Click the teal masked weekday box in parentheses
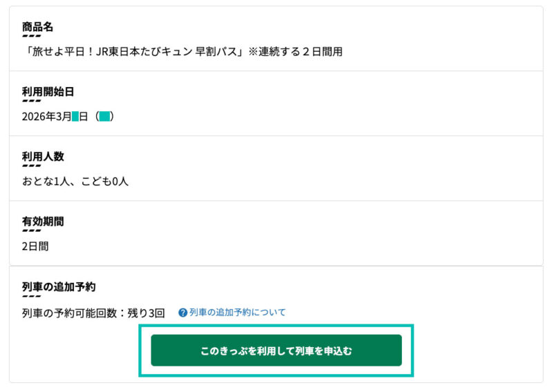This screenshot has width=554, height=392. [x=104, y=117]
